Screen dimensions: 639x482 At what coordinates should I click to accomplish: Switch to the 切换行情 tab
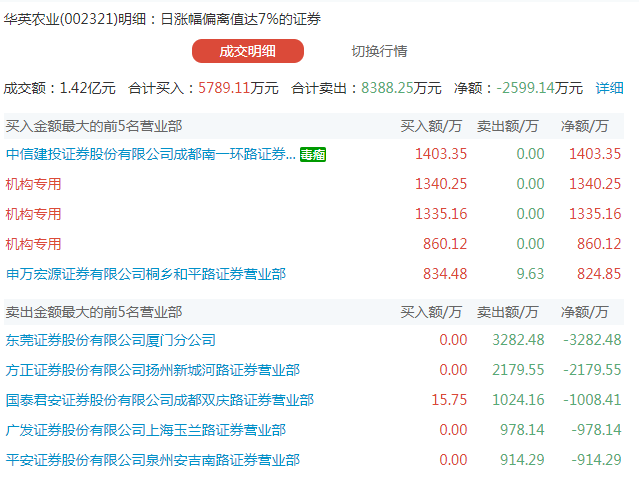click(379, 51)
